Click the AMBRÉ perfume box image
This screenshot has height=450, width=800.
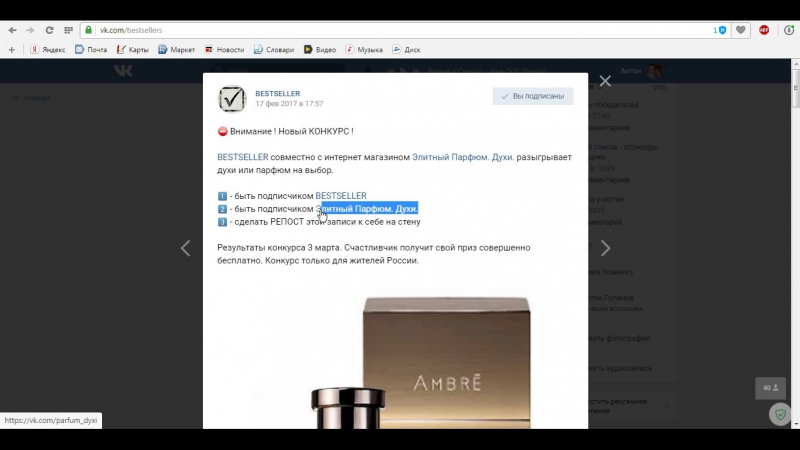446,362
